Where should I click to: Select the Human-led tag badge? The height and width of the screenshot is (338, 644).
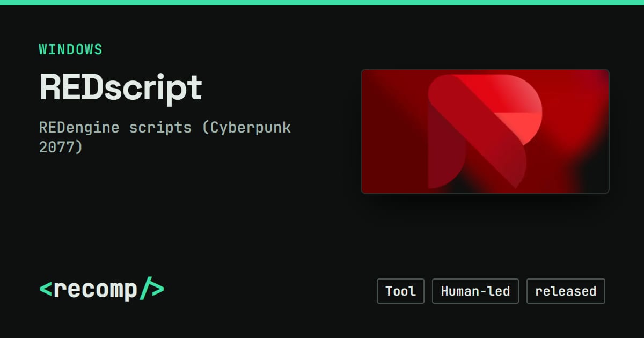475,291
